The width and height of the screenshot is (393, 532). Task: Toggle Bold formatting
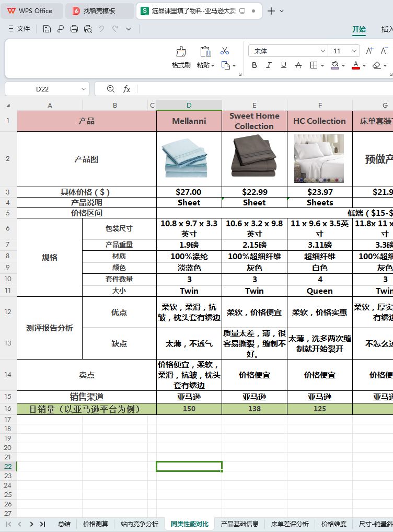(254, 65)
